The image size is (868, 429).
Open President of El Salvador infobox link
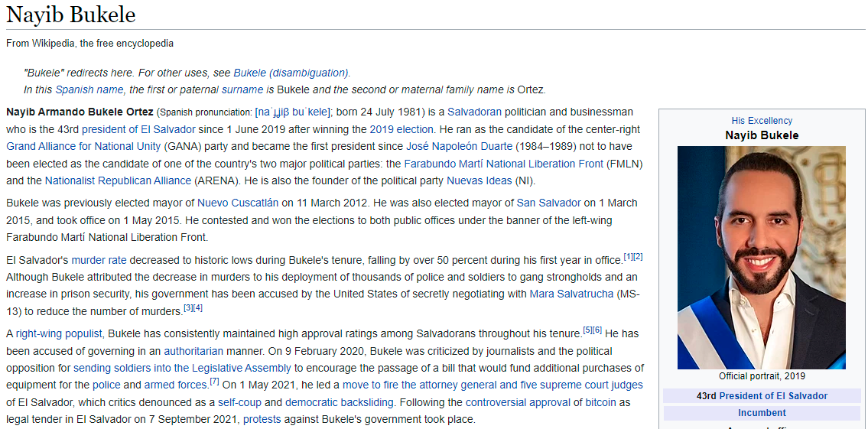pos(773,396)
